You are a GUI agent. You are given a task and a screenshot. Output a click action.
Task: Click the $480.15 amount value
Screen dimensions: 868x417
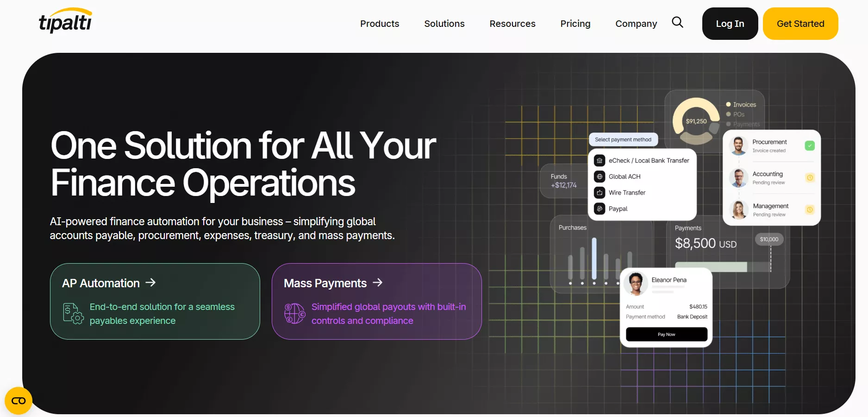click(x=698, y=307)
